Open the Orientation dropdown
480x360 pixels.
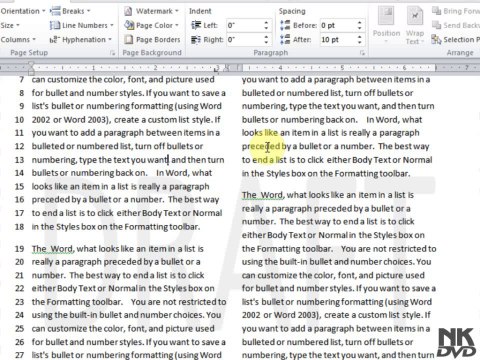click(x=23, y=11)
